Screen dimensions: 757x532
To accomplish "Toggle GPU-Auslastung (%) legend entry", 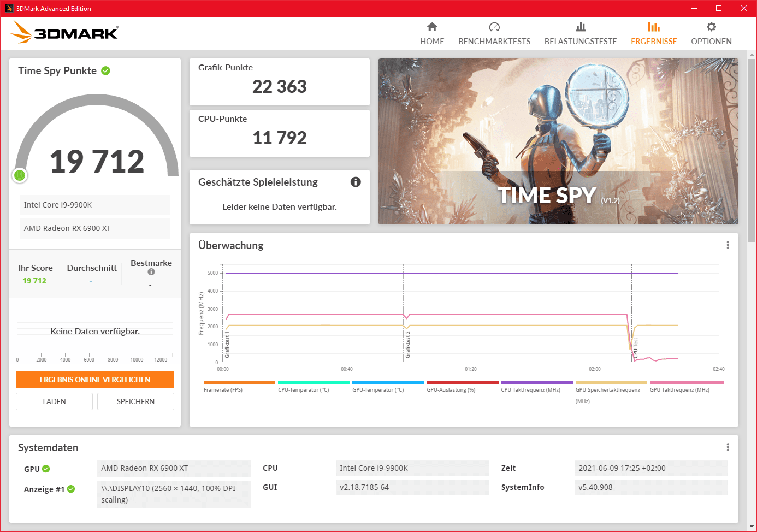I will (x=463, y=387).
